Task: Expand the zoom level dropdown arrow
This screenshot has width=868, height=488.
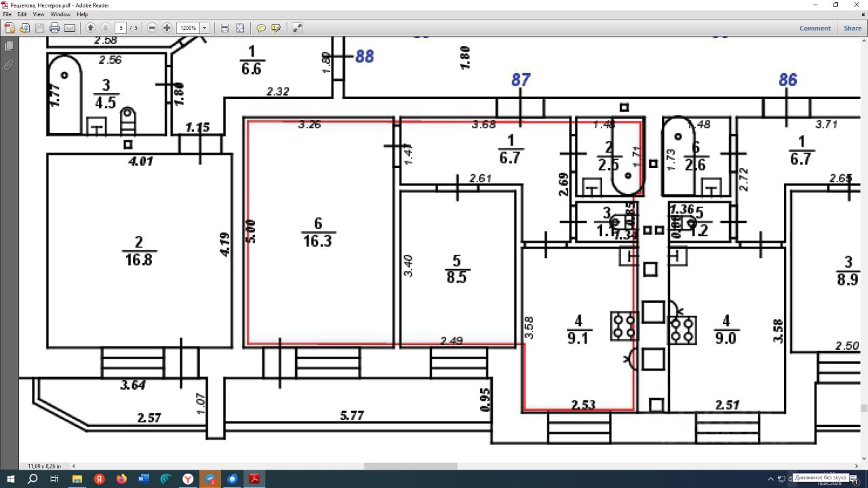Action: [204, 28]
